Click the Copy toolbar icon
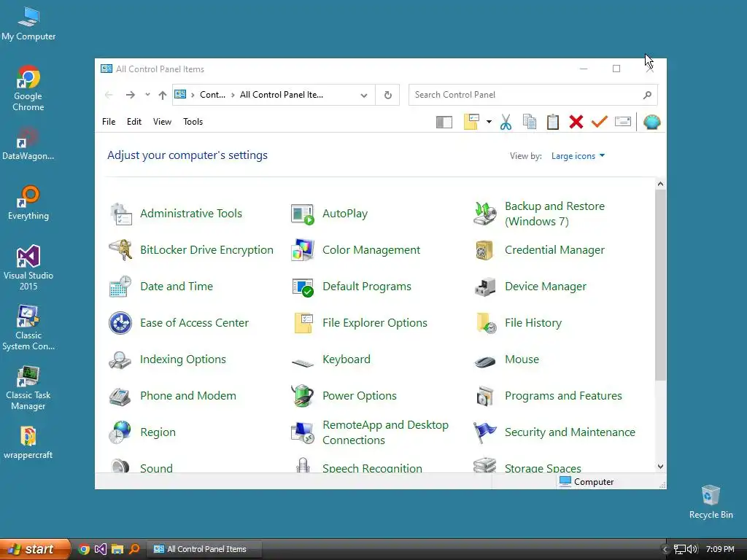747x560 pixels. point(530,122)
